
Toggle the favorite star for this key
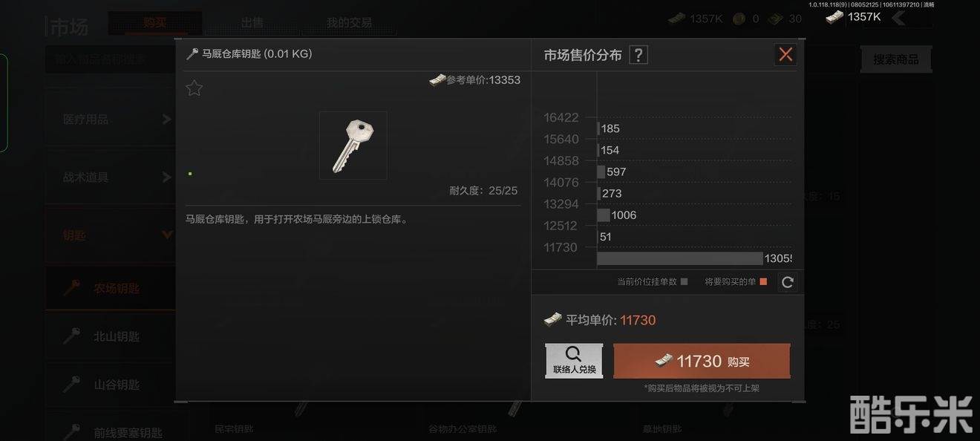(194, 88)
